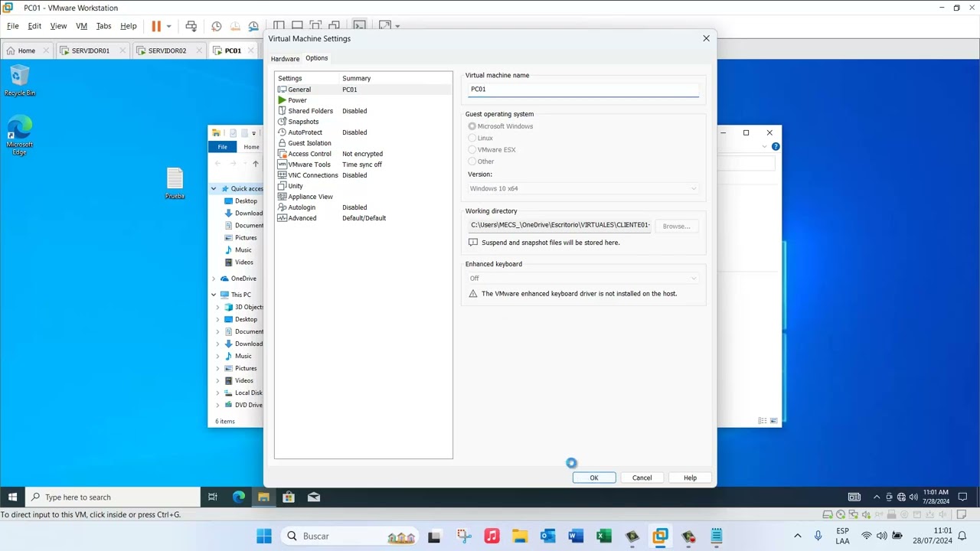Collapse Quick access in the File Explorer tree
This screenshot has height=551, width=980.
pyautogui.click(x=214, y=189)
